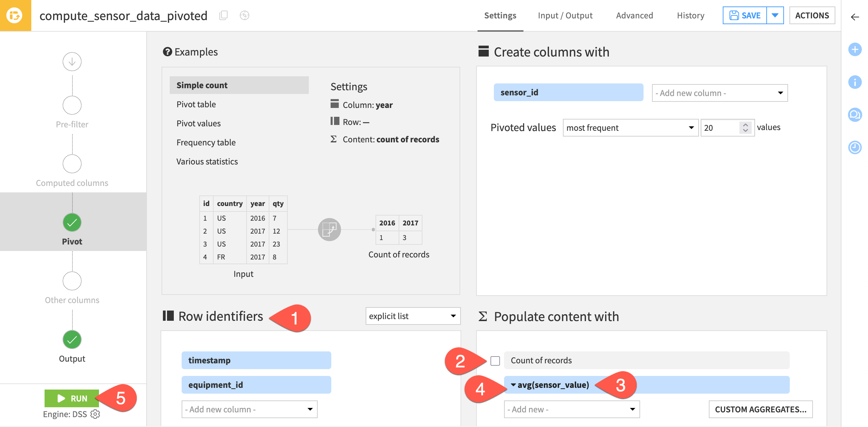Screen dimensions: 868x427
Task: Switch to the Input / Output tab
Action: pos(565,15)
